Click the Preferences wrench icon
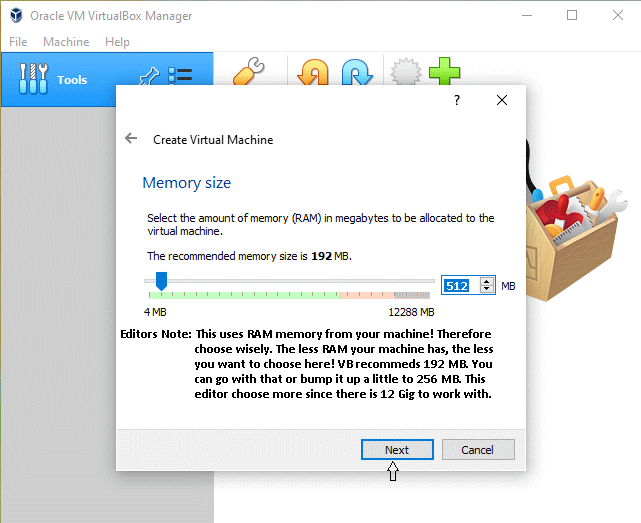The image size is (641, 523). (x=247, y=71)
